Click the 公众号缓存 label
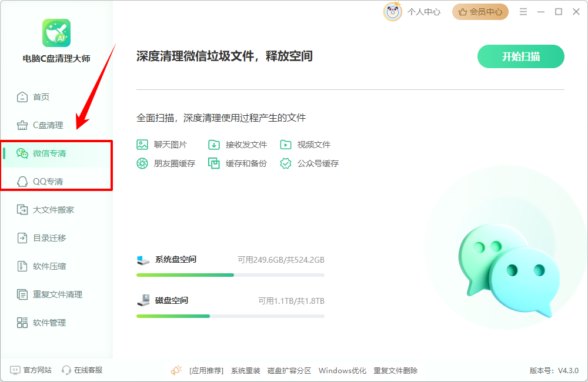The height and width of the screenshot is (382, 588). [318, 163]
